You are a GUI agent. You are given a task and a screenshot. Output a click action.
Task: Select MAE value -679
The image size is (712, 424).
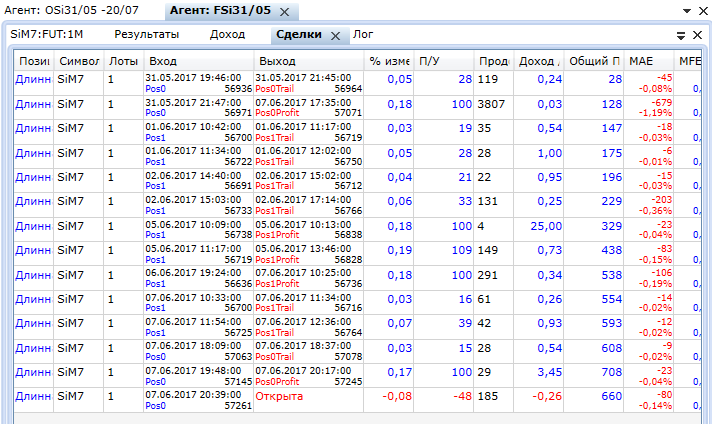point(661,103)
